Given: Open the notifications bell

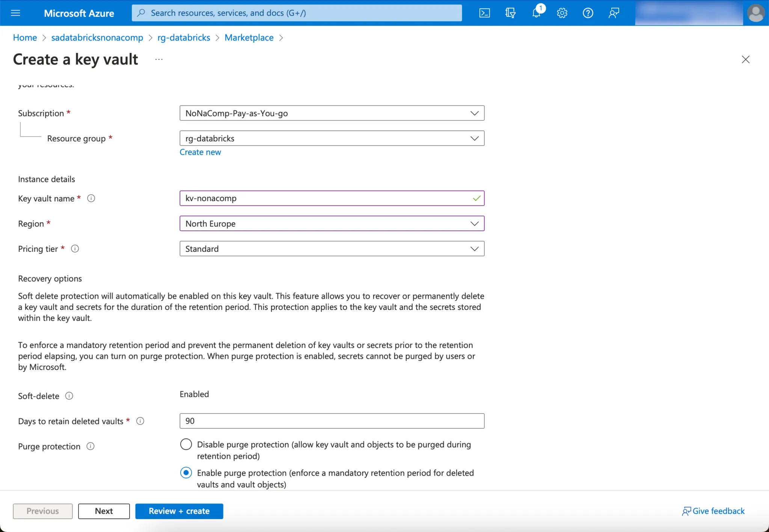Looking at the screenshot, I should tap(536, 13).
